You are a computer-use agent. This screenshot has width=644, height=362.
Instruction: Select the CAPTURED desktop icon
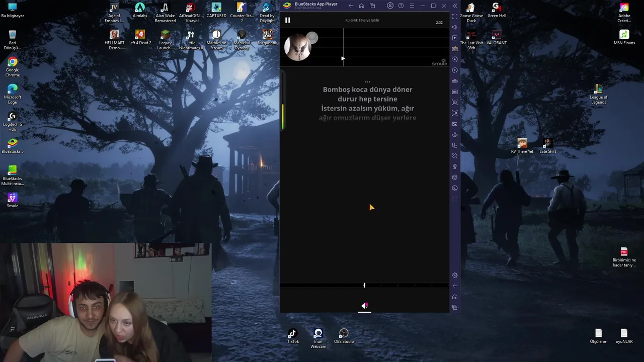coord(216,10)
